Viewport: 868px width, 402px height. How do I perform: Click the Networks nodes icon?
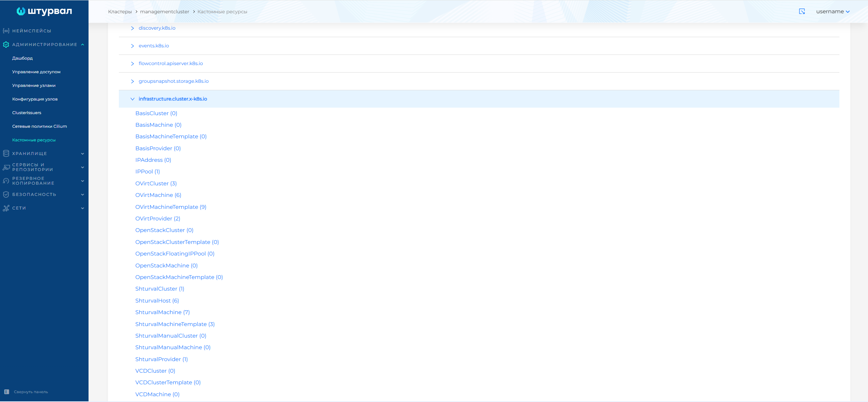pos(6,208)
